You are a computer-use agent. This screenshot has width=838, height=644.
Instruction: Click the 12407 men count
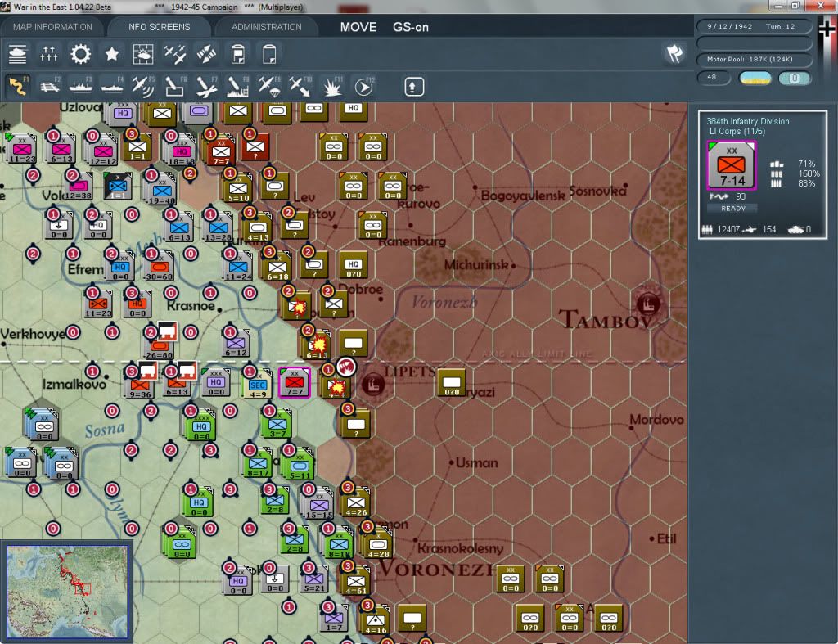(728, 229)
